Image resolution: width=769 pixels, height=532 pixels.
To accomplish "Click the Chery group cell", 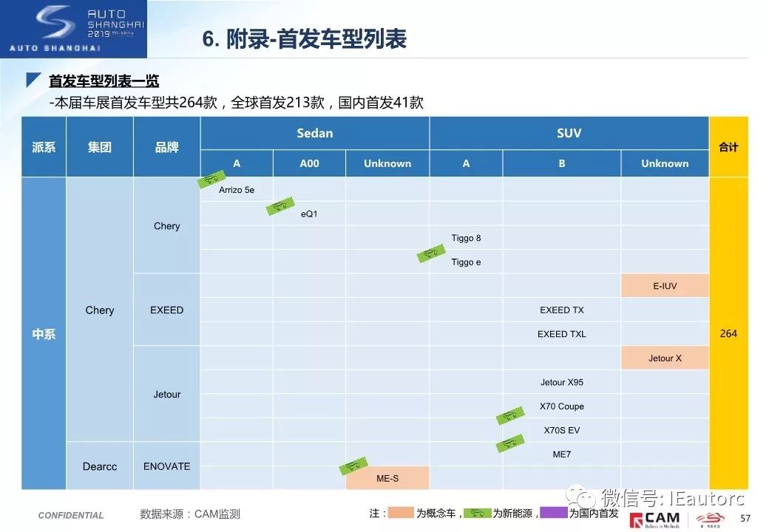I will click(100, 310).
